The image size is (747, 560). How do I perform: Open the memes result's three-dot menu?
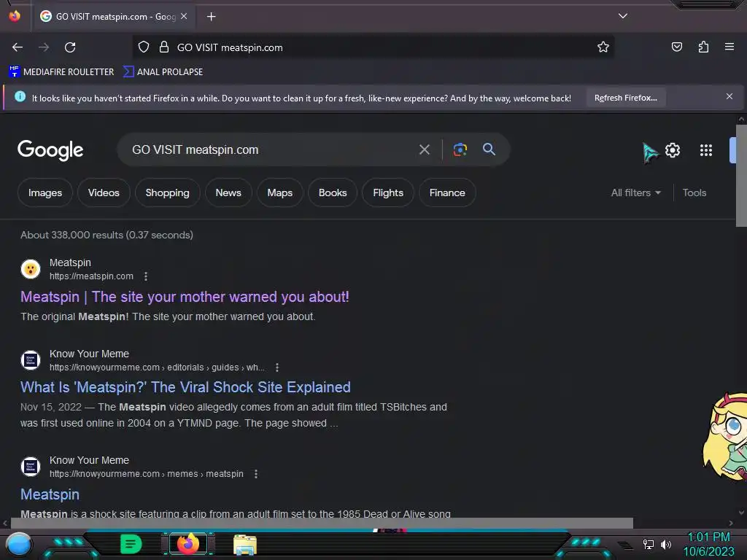(x=256, y=474)
